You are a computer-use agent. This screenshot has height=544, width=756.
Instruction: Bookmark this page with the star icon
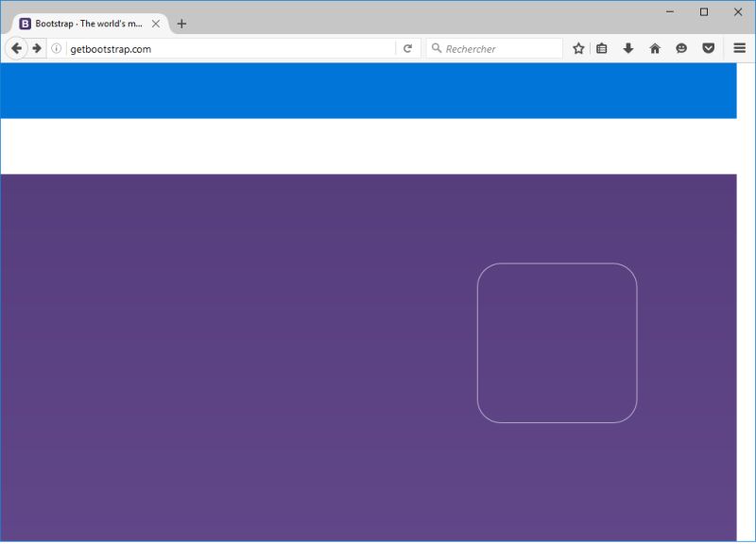(x=577, y=48)
